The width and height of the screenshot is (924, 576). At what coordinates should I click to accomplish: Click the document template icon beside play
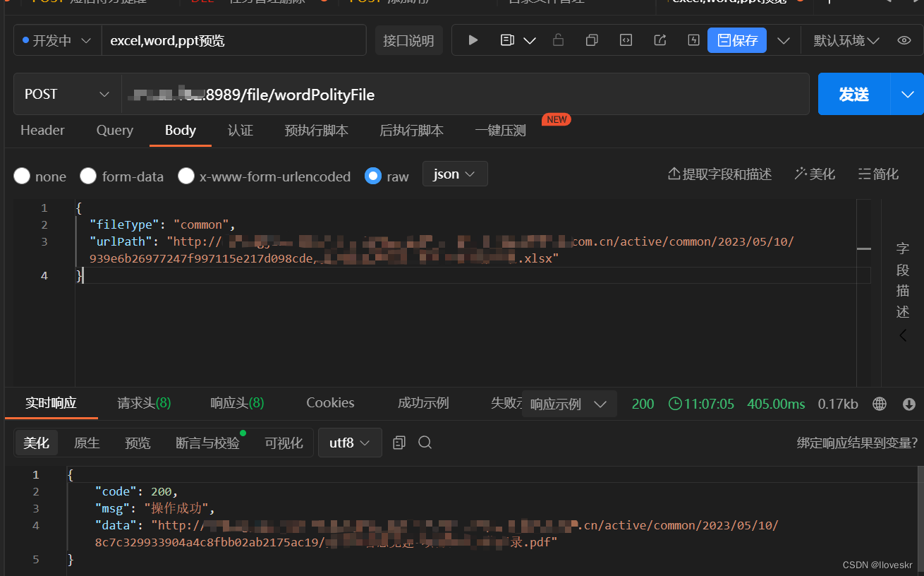[507, 40]
